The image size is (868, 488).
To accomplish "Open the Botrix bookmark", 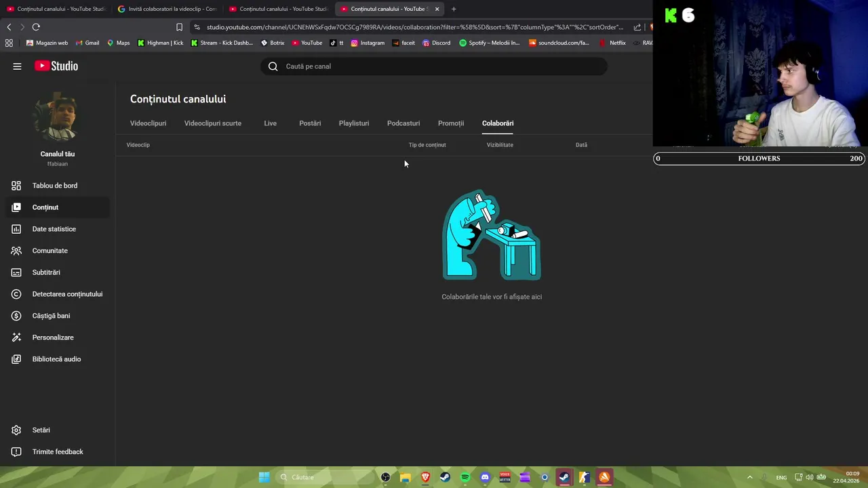I will (273, 43).
